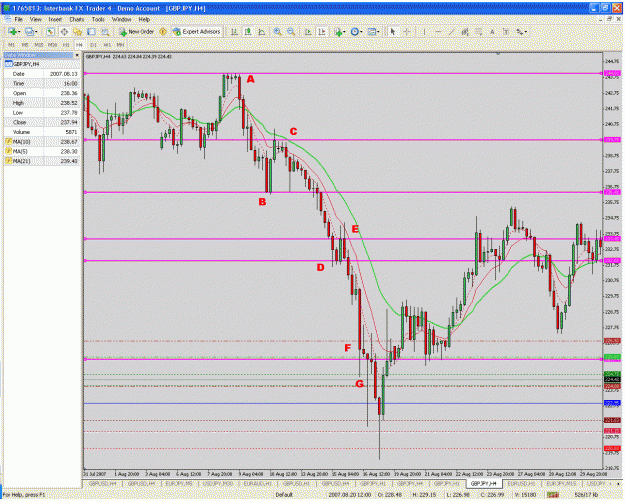Open the Navigator panel star-folder icon

[x=77, y=32]
